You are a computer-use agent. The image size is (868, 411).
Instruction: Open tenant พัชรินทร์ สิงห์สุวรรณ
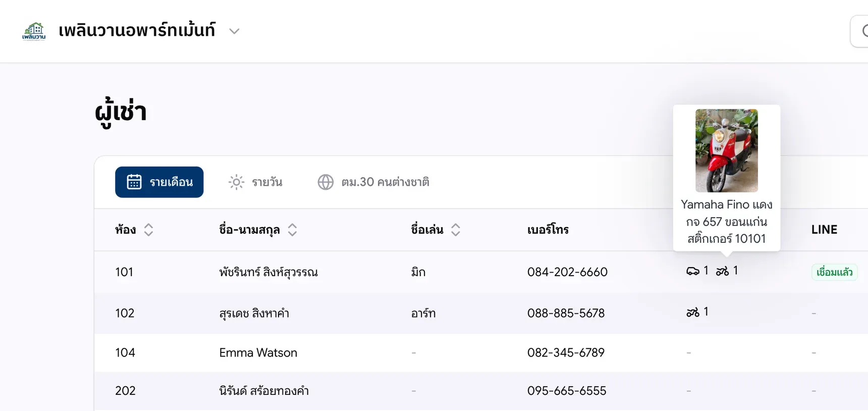268,272
